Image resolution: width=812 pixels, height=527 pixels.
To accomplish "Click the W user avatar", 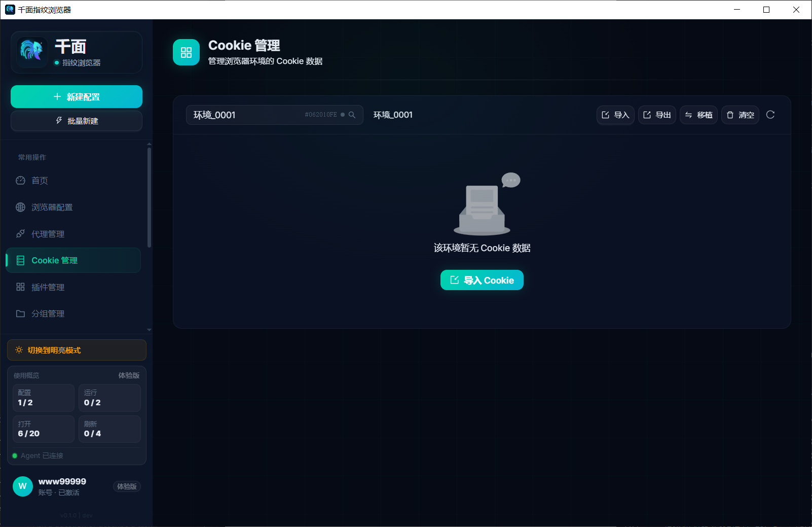I will coord(23,486).
